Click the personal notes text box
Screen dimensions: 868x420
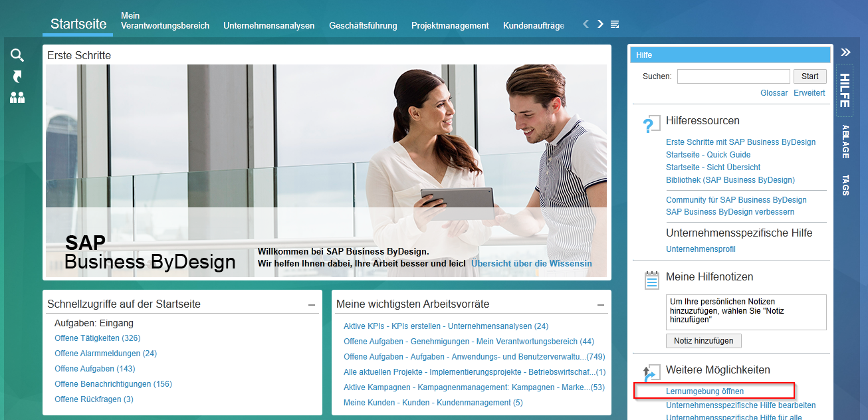point(746,312)
